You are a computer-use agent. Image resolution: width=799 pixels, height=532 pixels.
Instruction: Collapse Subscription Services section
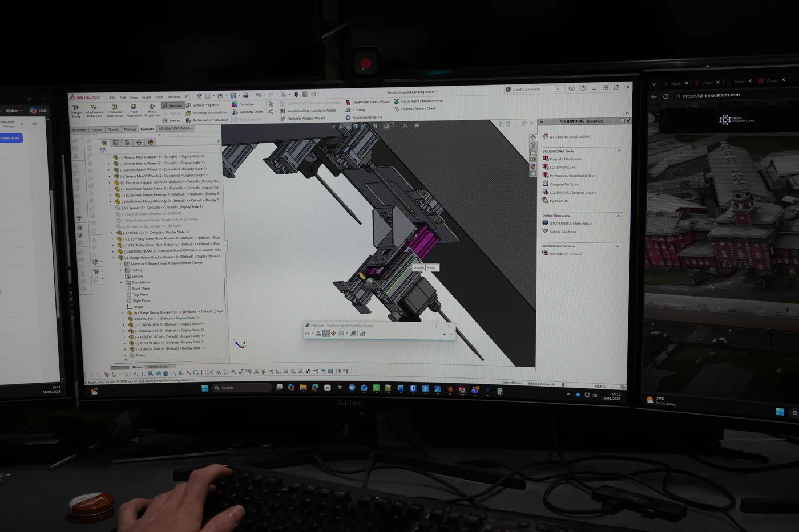(x=618, y=246)
